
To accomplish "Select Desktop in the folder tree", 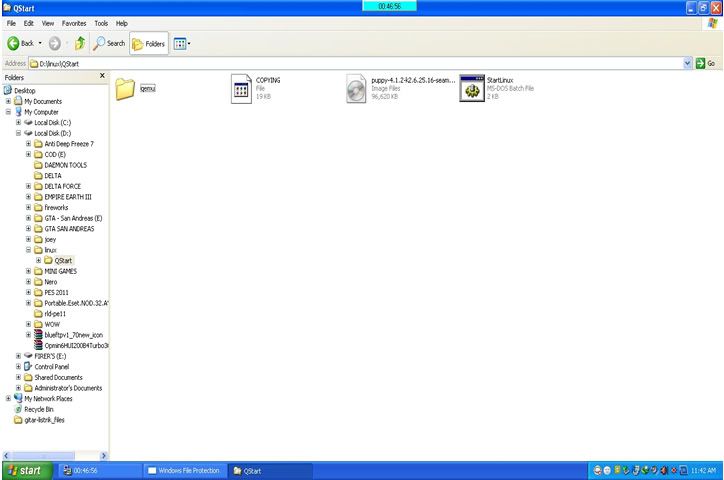I will (x=24, y=90).
